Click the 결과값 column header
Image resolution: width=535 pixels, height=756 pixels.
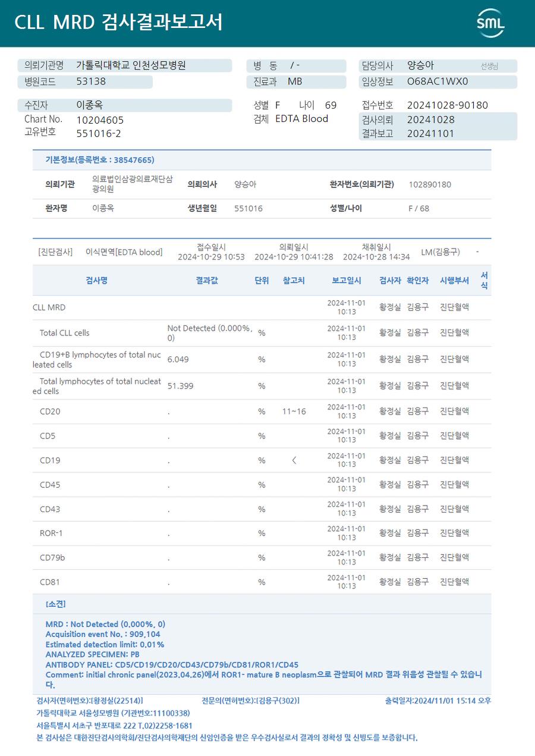pyautogui.click(x=207, y=281)
